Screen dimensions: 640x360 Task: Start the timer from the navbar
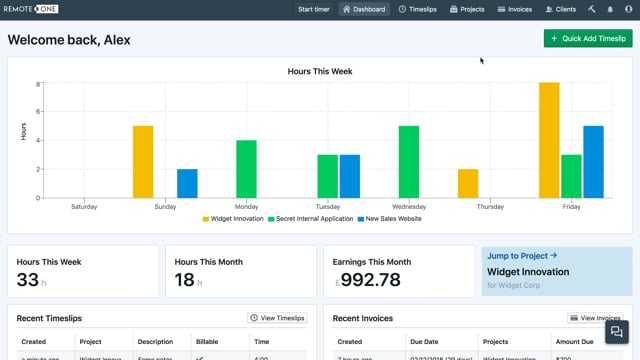pos(313,9)
